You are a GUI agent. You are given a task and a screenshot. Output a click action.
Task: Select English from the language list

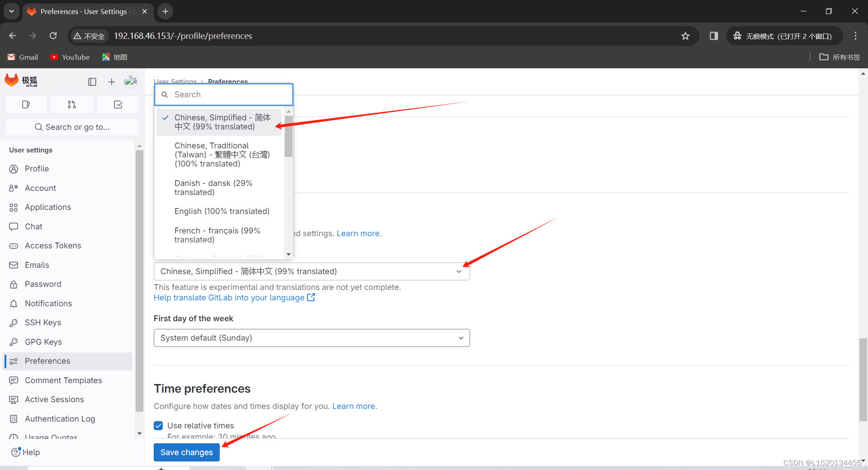tap(222, 211)
